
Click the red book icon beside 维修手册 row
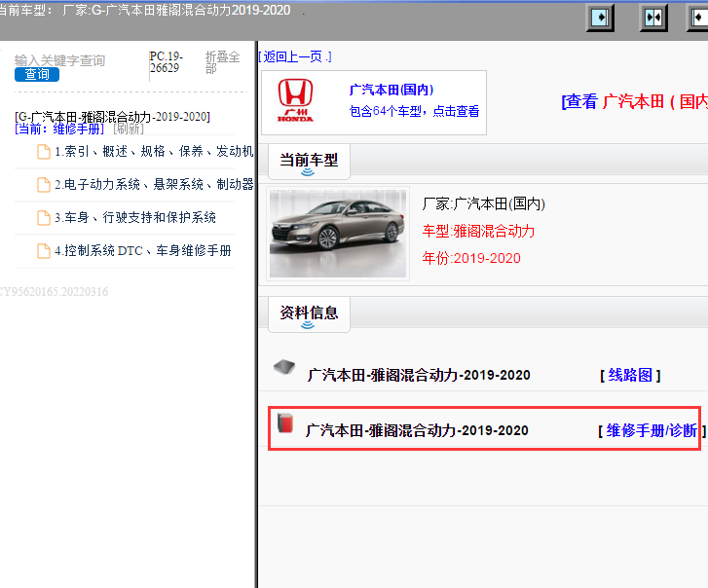(285, 423)
